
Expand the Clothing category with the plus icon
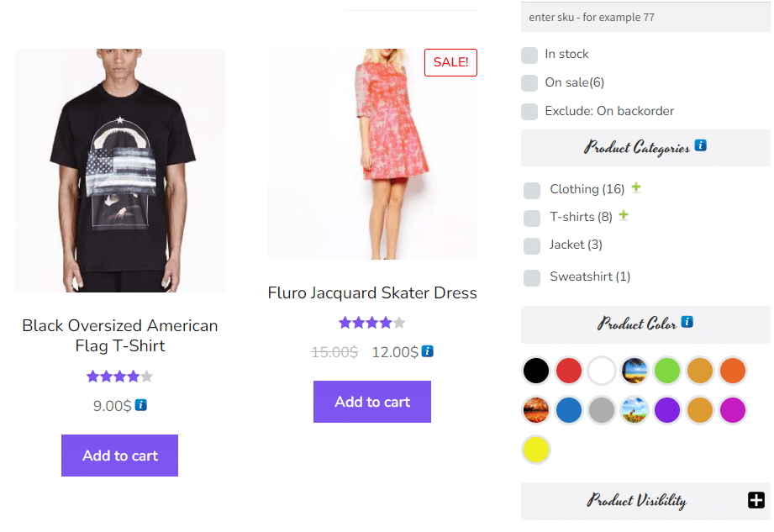636,187
